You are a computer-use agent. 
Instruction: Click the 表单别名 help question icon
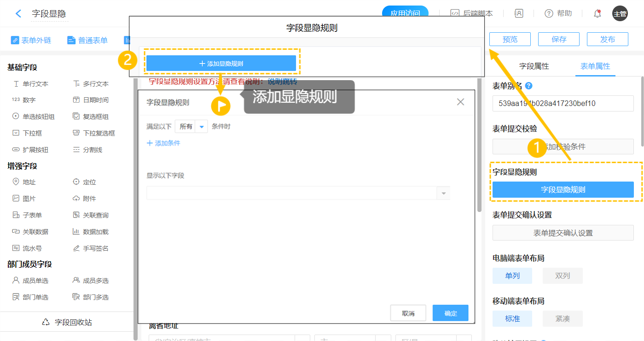[x=529, y=86]
